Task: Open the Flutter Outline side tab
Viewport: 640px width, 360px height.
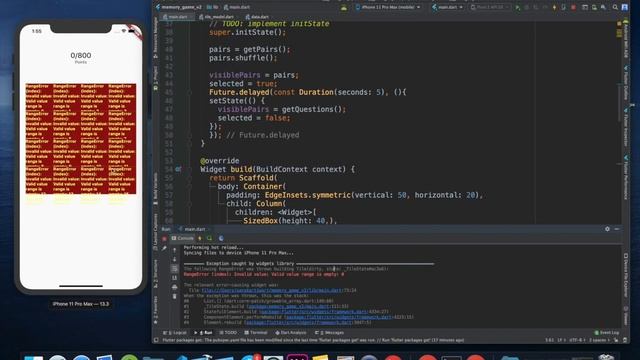Action: tap(626, 82)
